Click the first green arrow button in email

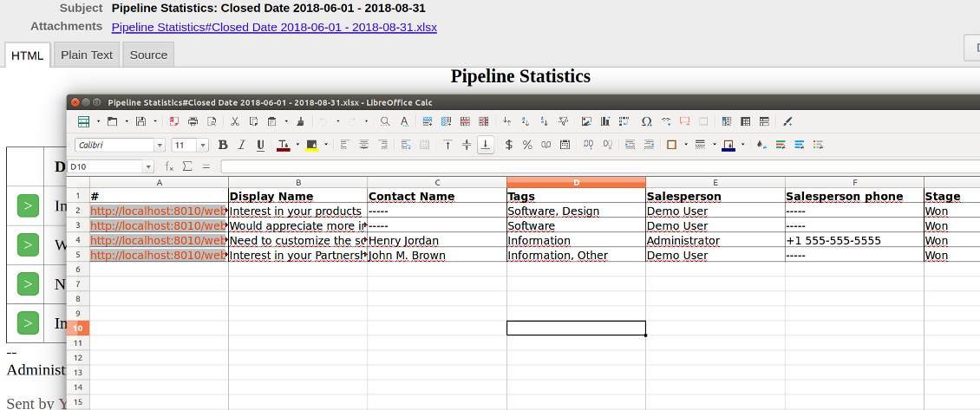point(28,205)
